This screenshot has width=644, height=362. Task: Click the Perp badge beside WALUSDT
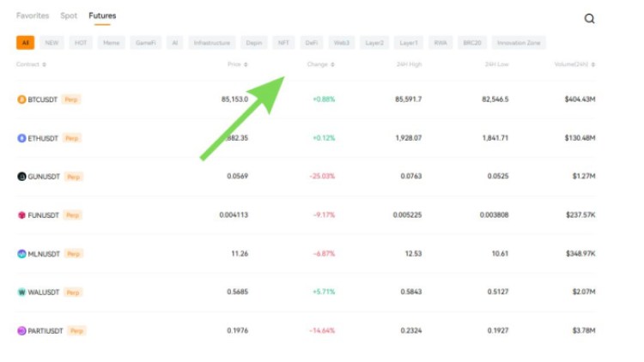[73, 293]
